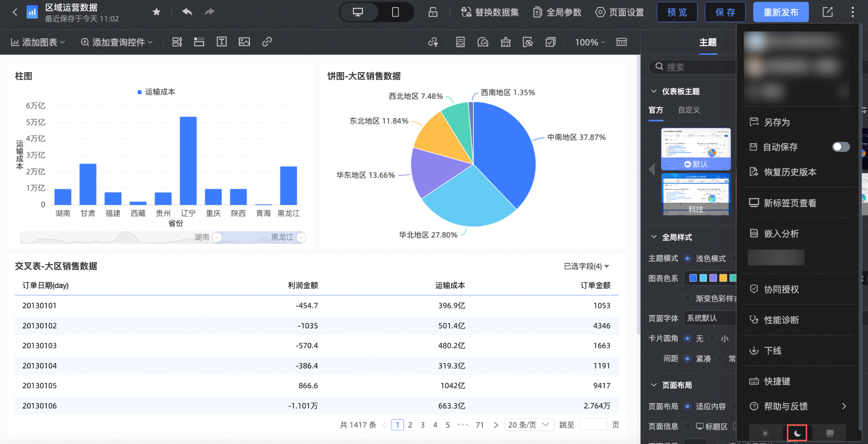Switch to mobile layout view
Viewport: 868px width, 444px height.
coord(395,12)
